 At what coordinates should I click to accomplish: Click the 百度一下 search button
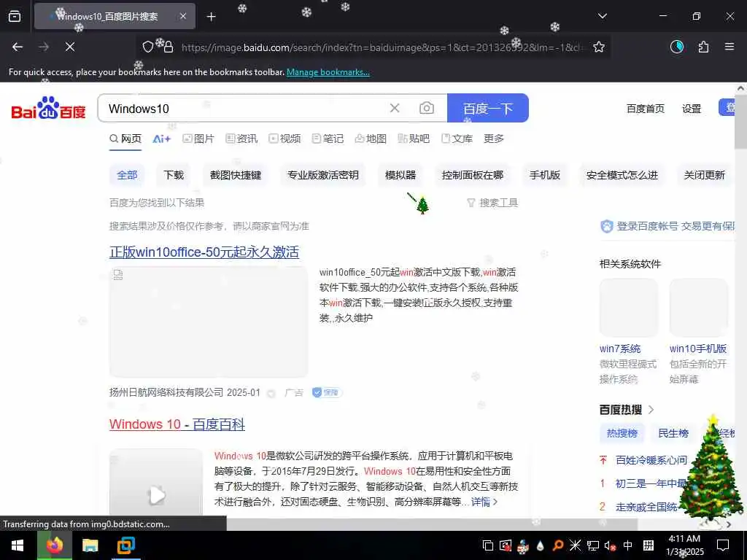click(x=488, y=108)
